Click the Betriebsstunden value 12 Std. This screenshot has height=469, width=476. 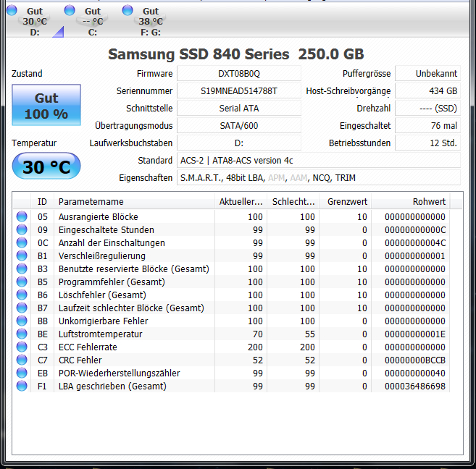pyautogui.click(x=427, y=143)
